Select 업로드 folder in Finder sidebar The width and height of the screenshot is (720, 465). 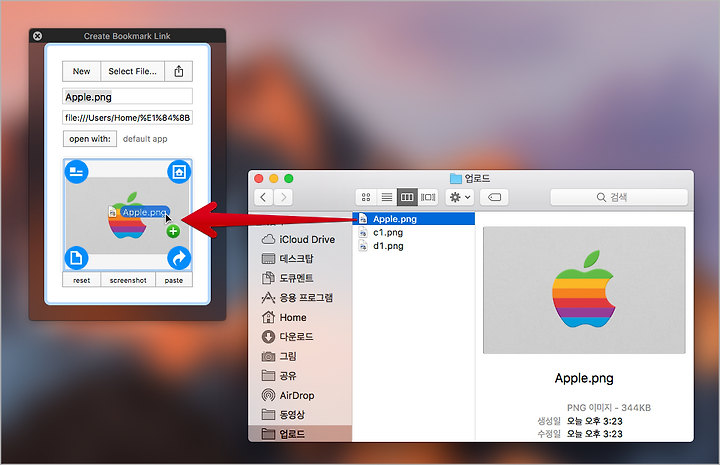tap(300, 434)
